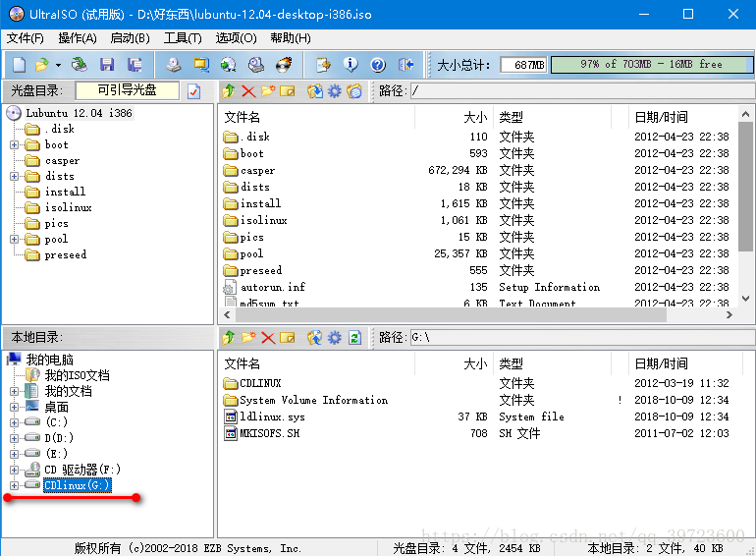
Task: Click red X delete in local toolbar
Action: pos(268,338)
